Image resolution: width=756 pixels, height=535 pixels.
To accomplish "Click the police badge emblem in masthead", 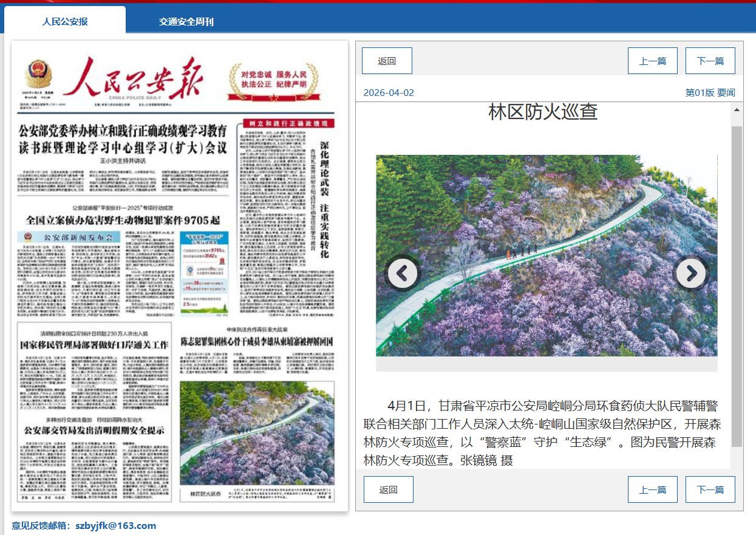I will click(39, 75).
